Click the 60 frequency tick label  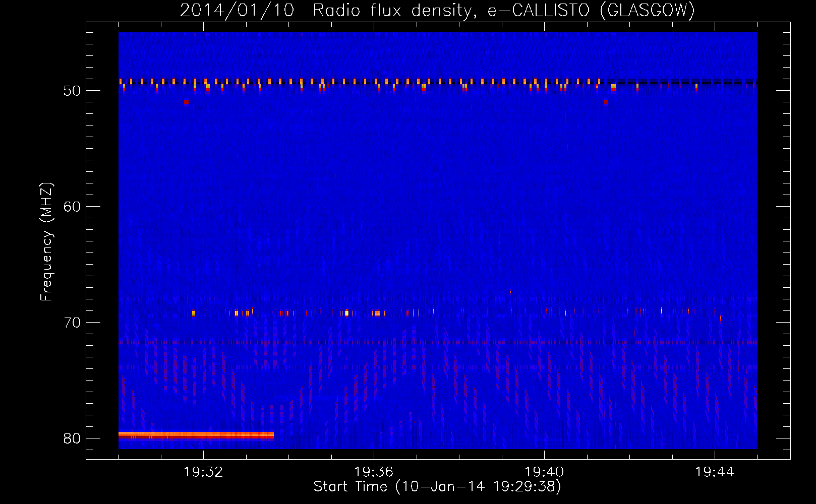[72, 207]
